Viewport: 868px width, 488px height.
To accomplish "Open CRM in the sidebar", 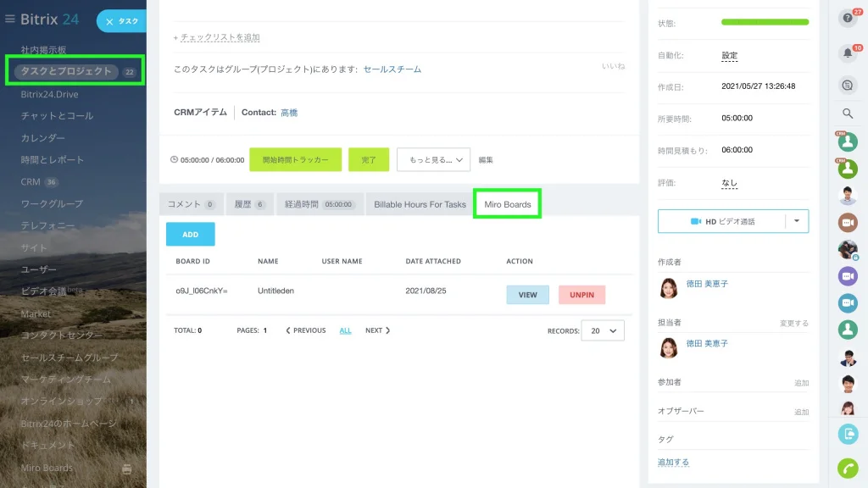I will click(31, 181).
